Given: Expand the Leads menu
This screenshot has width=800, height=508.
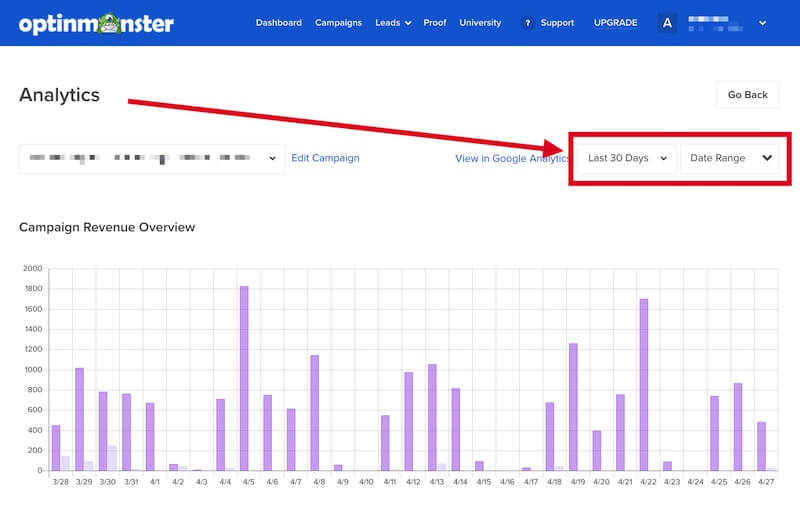Looking at the screenshot, I should click(x=393, y=23).
